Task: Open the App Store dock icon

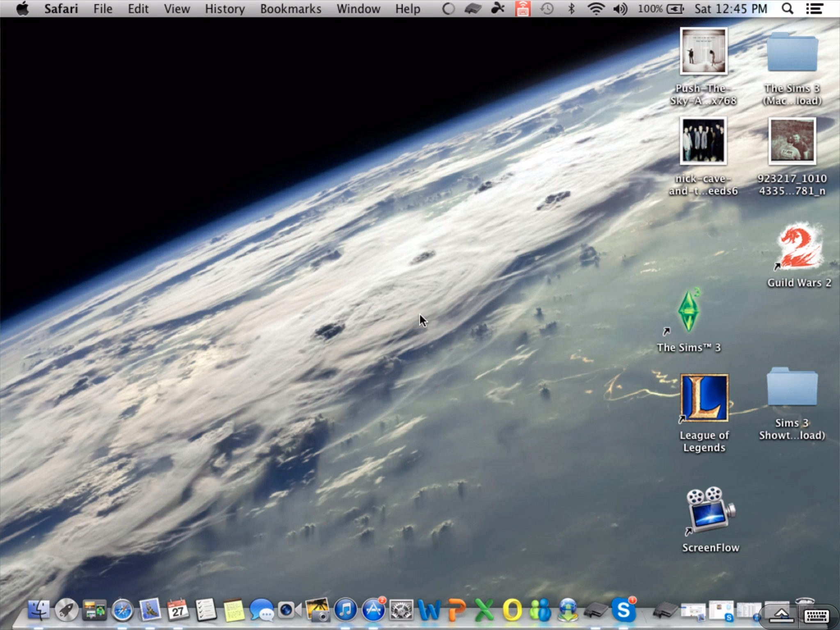Action: coord(373,609)
